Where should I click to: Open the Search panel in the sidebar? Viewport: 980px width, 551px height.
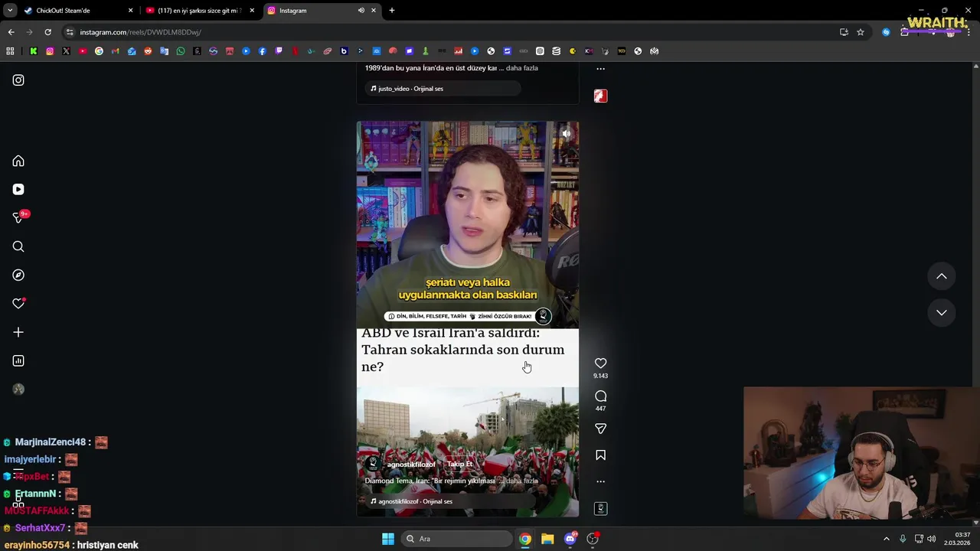pyautogui.click(x=18, y=246)
